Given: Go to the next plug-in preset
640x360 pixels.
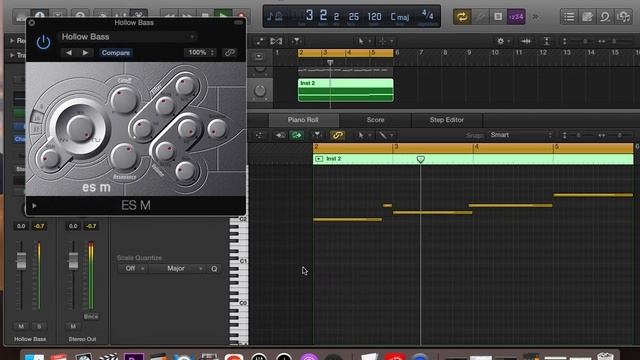Looking at the screenshot, I should click(x=85, y=53).
